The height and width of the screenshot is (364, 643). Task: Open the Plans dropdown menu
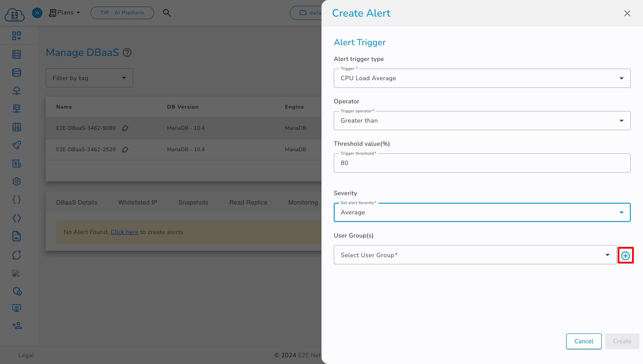(65, 12)
